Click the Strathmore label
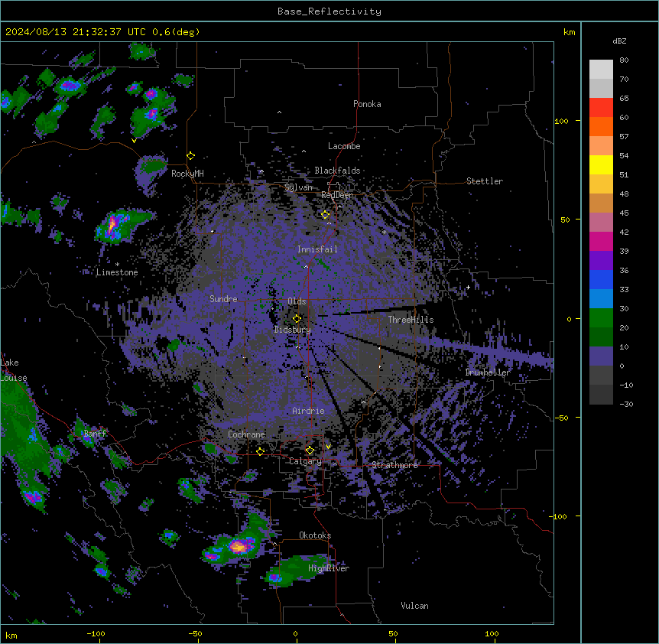Image resolution: width=659 pixels, height=644 pixels. click(394, 465)
